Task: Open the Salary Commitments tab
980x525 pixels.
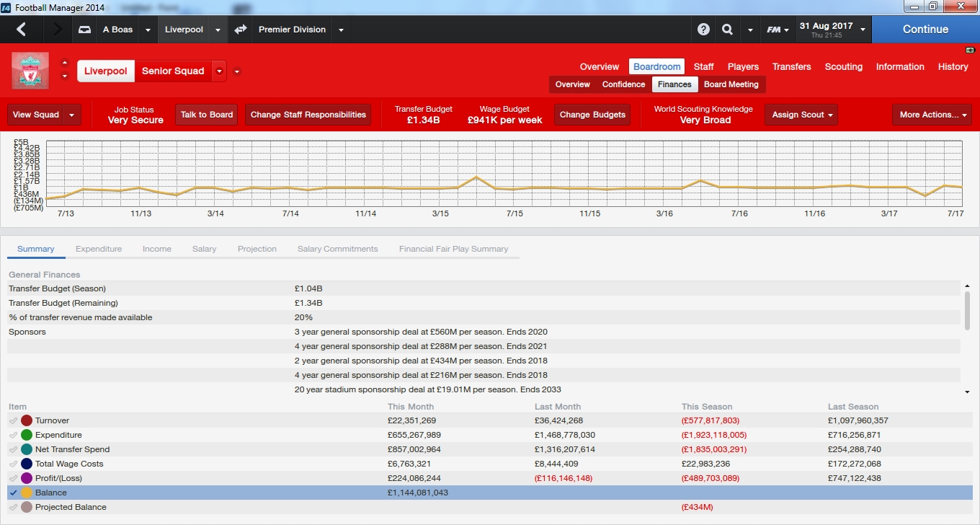Action: coord(338,249)
